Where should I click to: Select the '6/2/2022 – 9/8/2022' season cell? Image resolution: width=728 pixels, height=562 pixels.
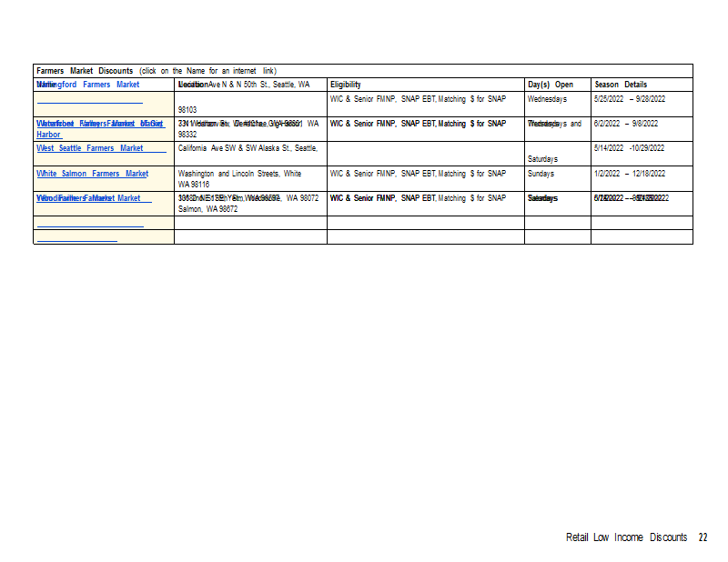click(x=626, y=124)
